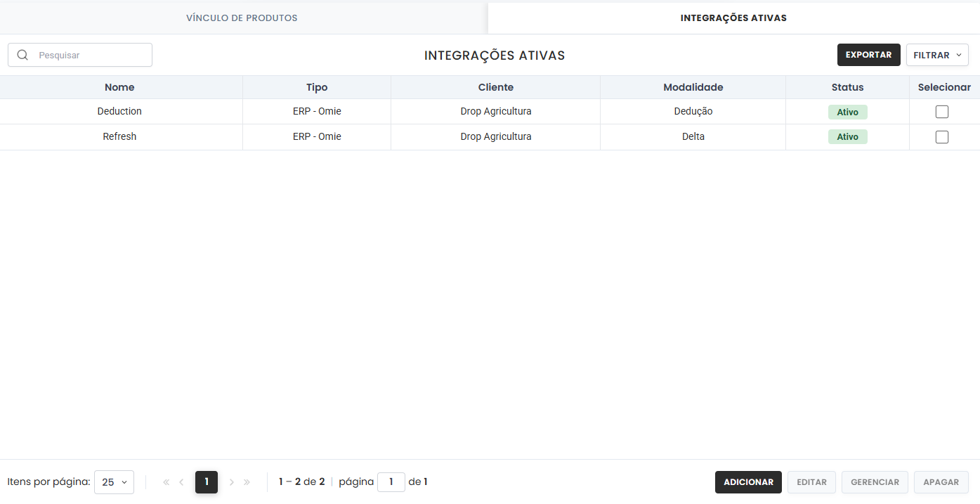The image size is (980, 504).
Task: Click Drop Agricultura in Deduction row
Action: pyautogui.click(x=496, y=111)
